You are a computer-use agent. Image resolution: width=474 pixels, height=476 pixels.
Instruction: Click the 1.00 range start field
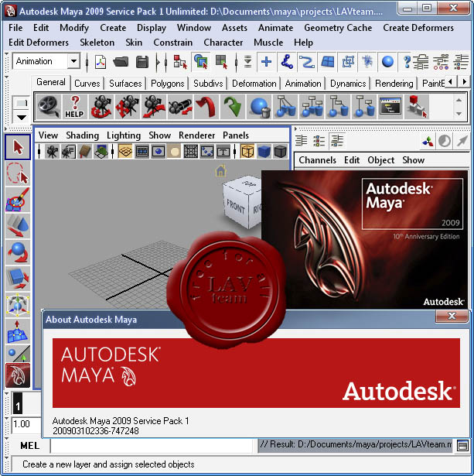tap(26, 425)
